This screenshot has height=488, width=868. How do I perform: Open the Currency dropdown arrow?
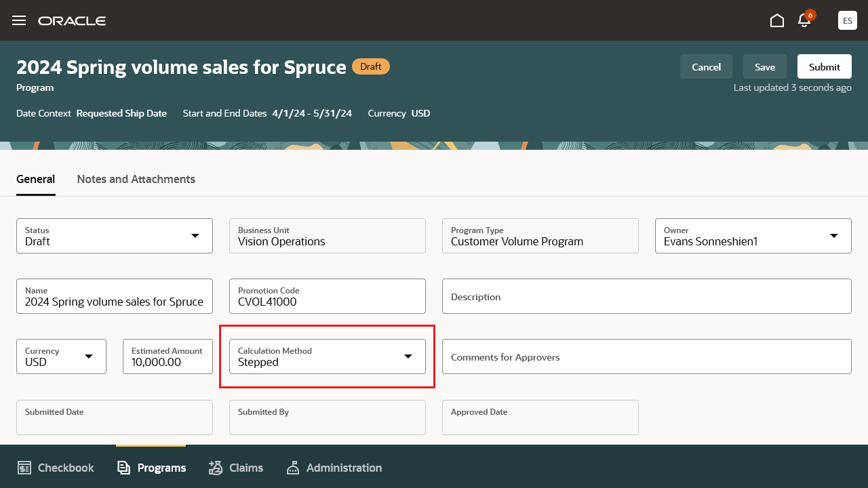click(x=89, y=357)
